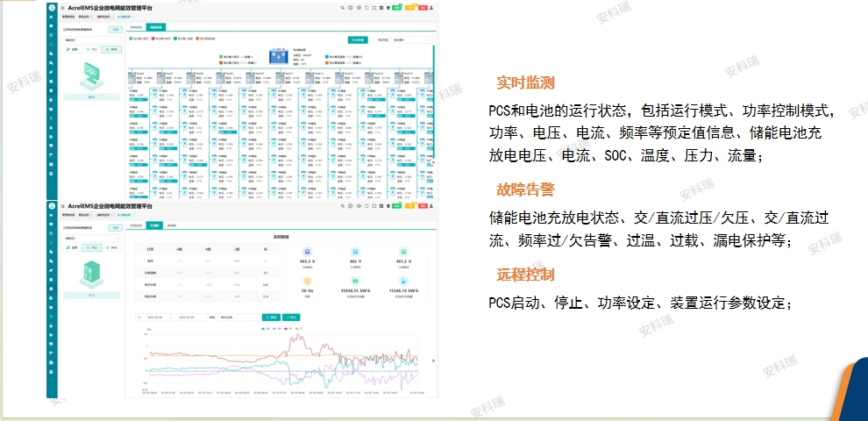Click the green alarm badge in top header

click(396, 7)
